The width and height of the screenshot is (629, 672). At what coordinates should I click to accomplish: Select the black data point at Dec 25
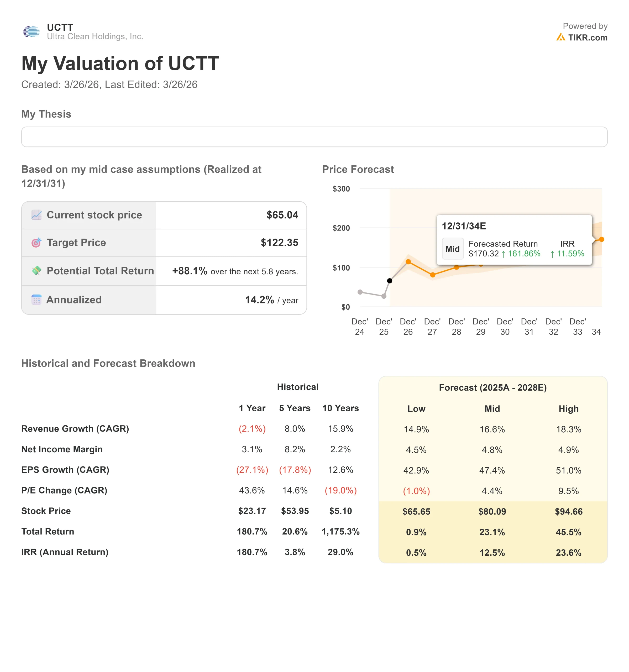click(389, 281)
